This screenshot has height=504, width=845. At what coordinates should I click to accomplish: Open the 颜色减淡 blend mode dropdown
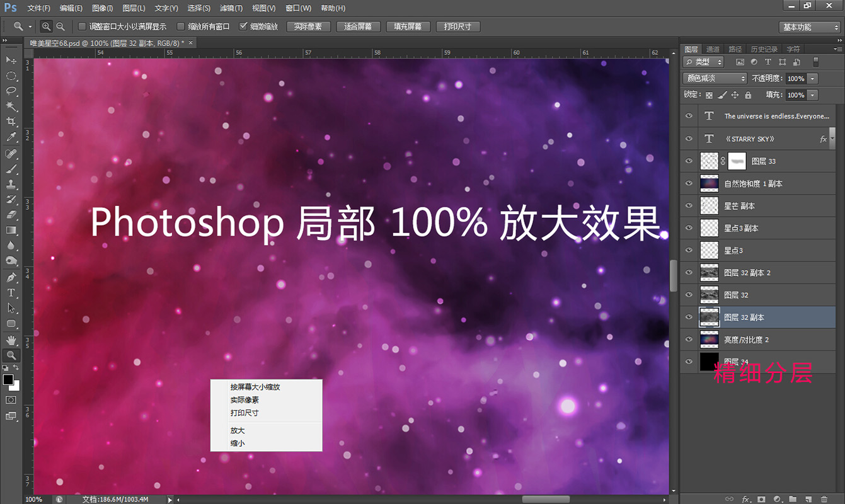(x=715, y=79)
